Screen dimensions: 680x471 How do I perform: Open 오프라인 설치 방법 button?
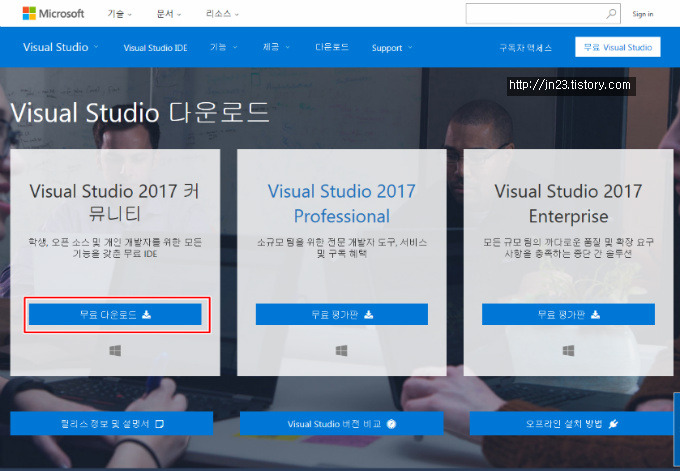click(x=572, y=423)
